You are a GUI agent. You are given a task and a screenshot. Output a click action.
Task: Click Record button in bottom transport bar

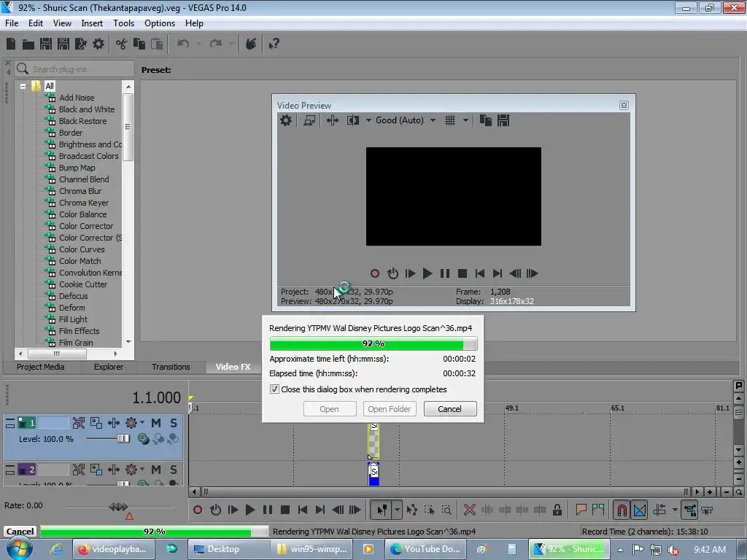point(198,510)
